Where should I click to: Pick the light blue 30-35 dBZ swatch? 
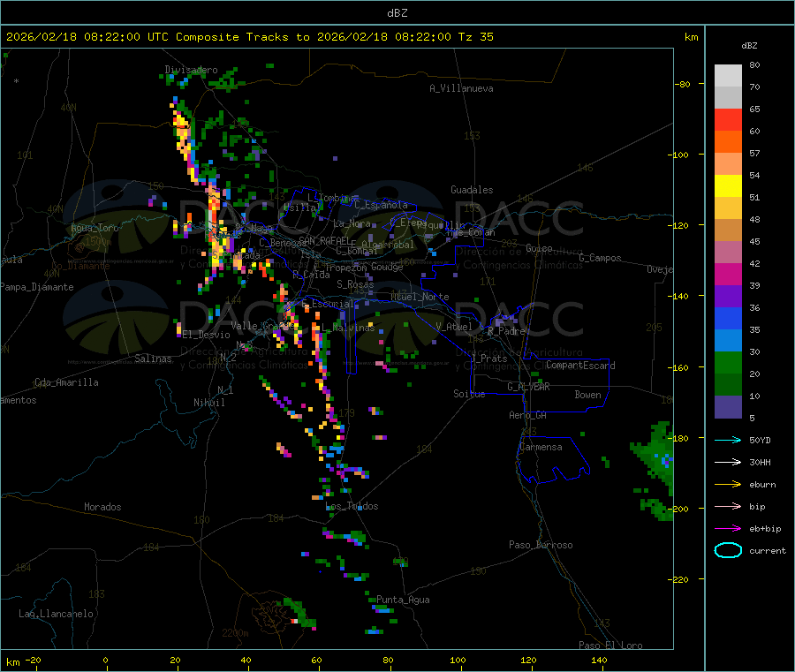728,341
